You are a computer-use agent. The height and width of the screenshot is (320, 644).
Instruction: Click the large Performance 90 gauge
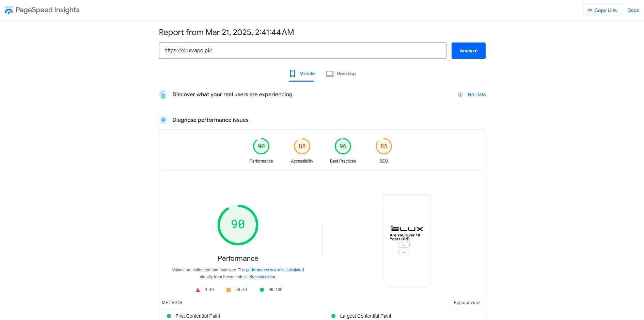coord(238,225)
